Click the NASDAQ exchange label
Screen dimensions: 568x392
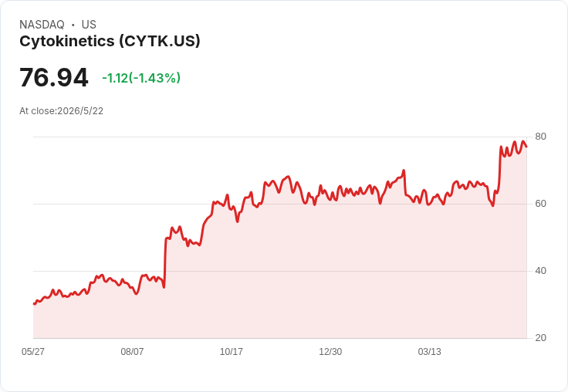coord(42,25)
